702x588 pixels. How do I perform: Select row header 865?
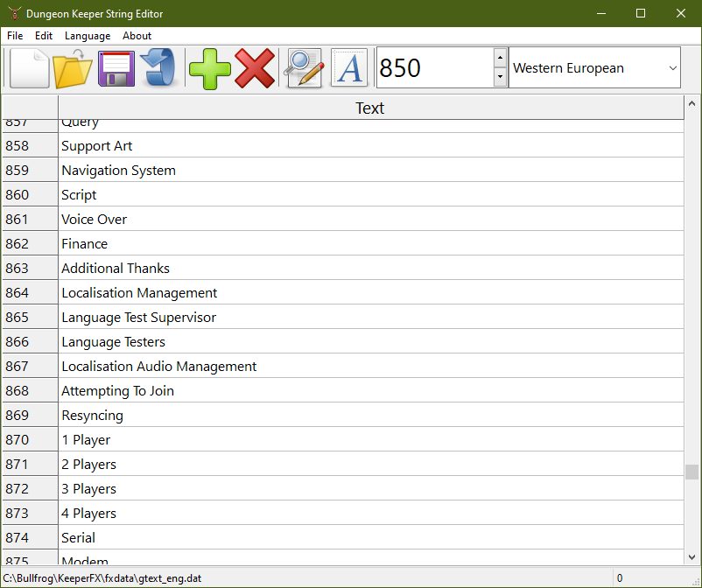coord(30,318)
